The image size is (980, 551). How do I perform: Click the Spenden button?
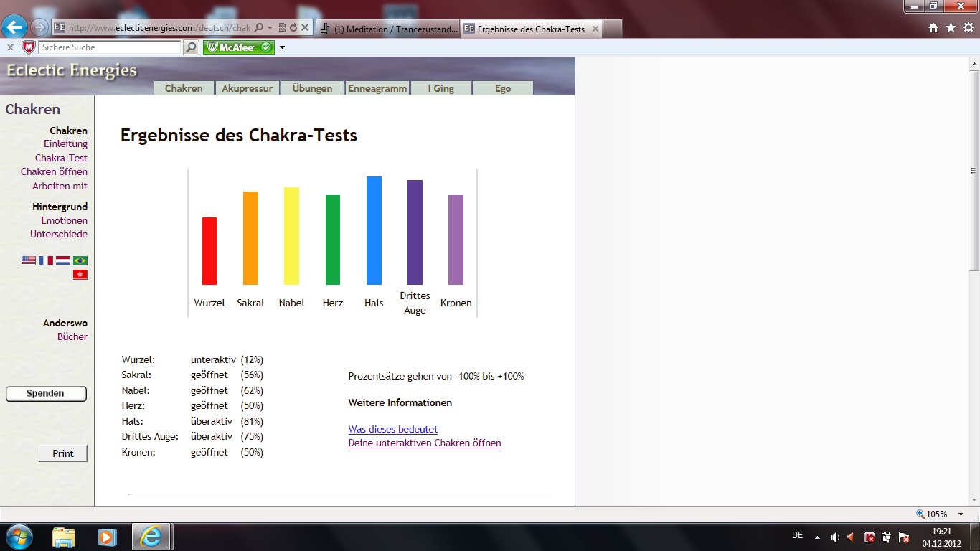pos(46,394)
